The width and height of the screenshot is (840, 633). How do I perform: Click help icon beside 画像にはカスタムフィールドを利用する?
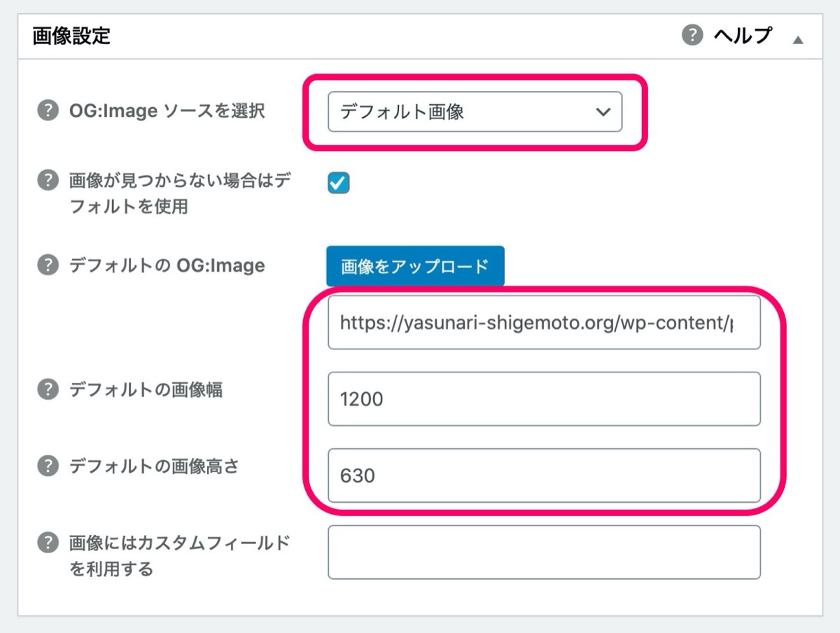(47, 542)
